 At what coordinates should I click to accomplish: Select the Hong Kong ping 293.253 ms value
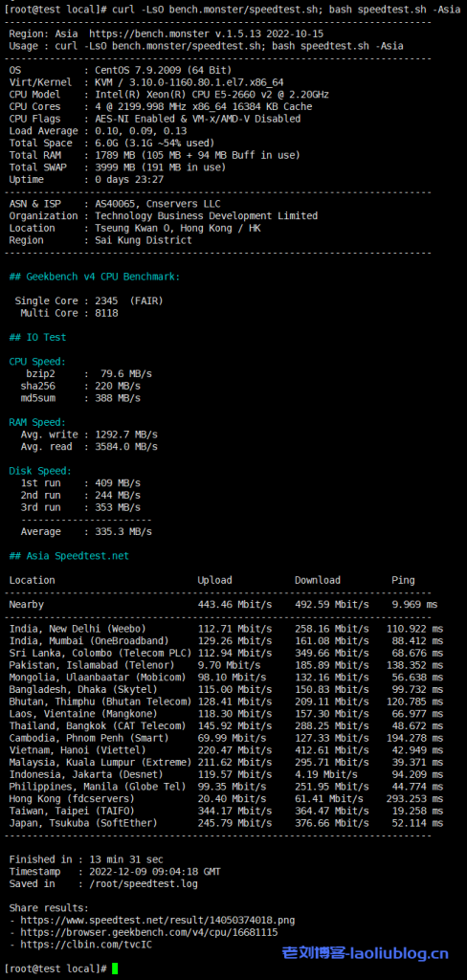pos(415,799)
